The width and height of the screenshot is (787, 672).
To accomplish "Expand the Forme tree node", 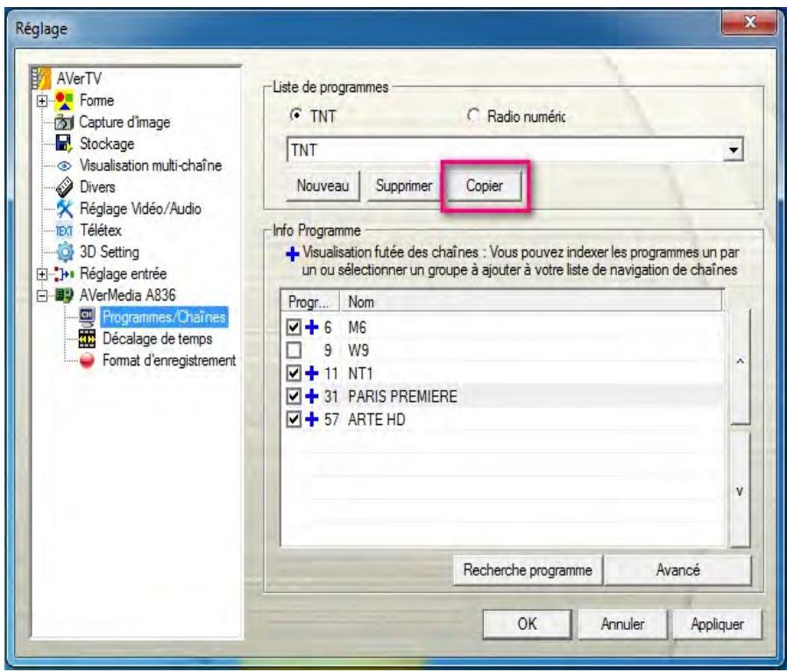I will (42, 101).
